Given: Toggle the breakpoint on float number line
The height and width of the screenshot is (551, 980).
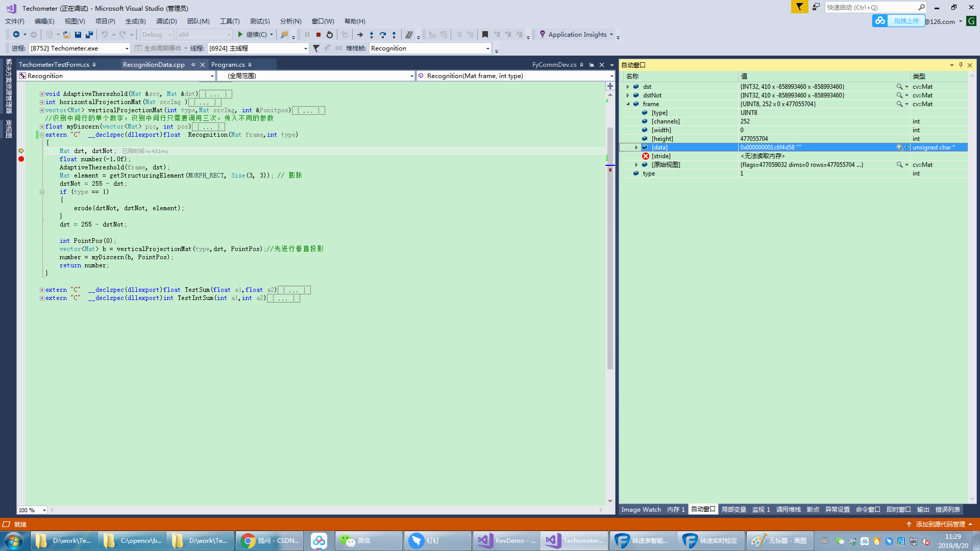Looking at the screenshot, I should click(x=21, y=159).
